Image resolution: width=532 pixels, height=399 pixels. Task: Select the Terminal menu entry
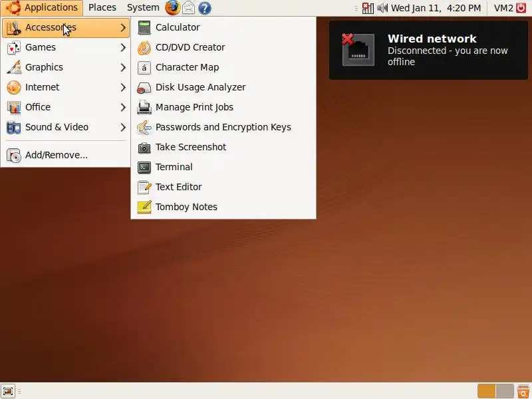223,168
